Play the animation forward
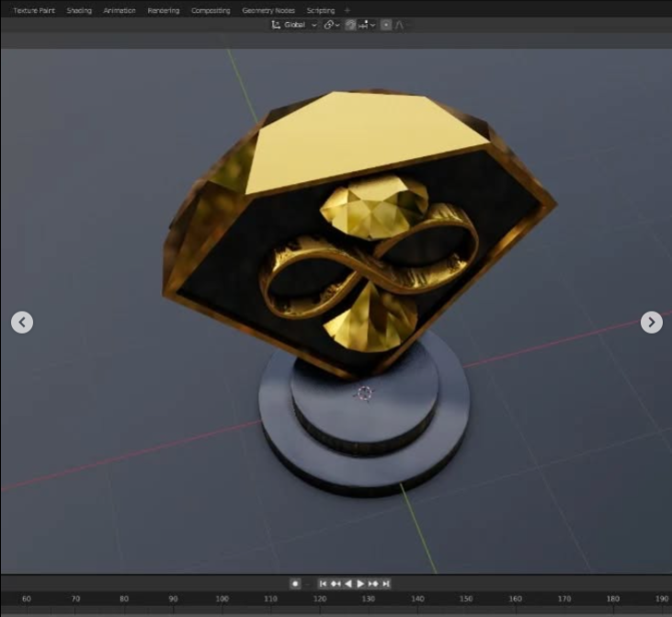This screenshot has width=672, height=617. point(360,583)
